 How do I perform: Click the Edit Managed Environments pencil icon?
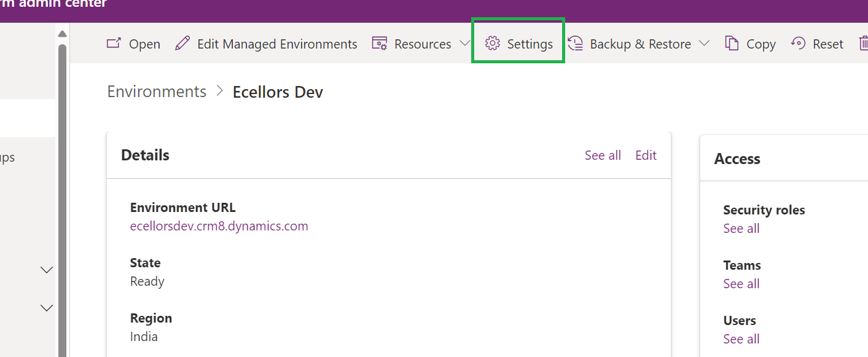pos(182,44)
